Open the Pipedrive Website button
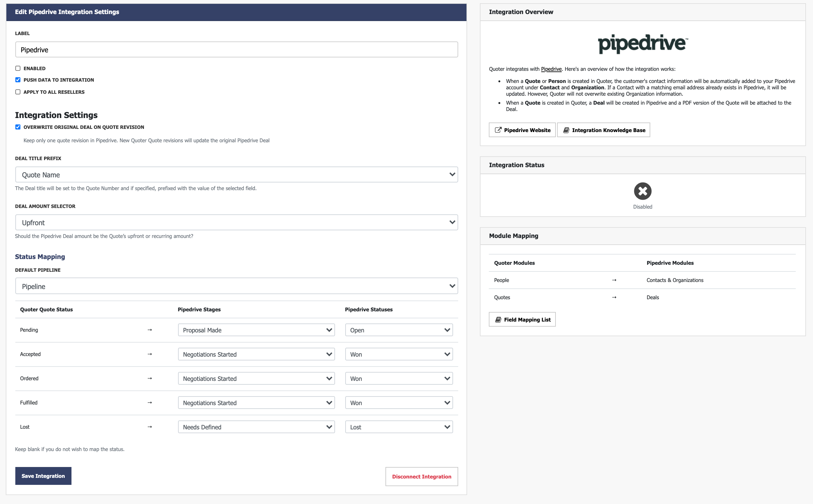Image resolution: width=813 pixels, height=504 pixels. [522, 130]
